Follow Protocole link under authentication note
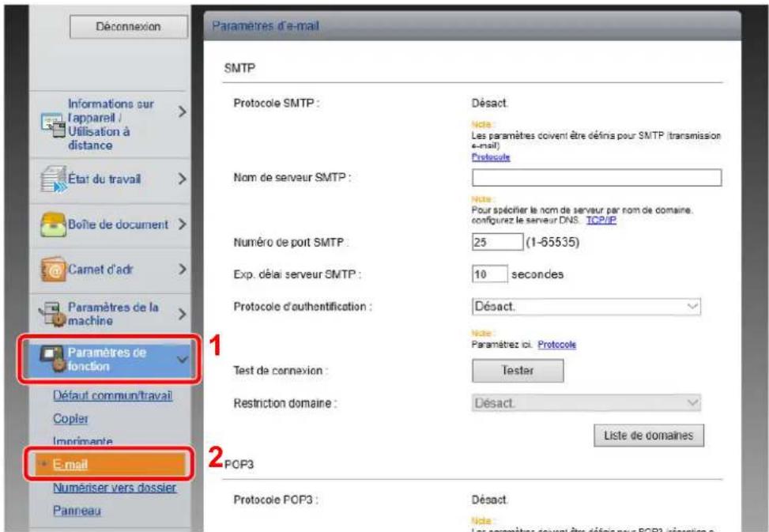 (556, 345)
